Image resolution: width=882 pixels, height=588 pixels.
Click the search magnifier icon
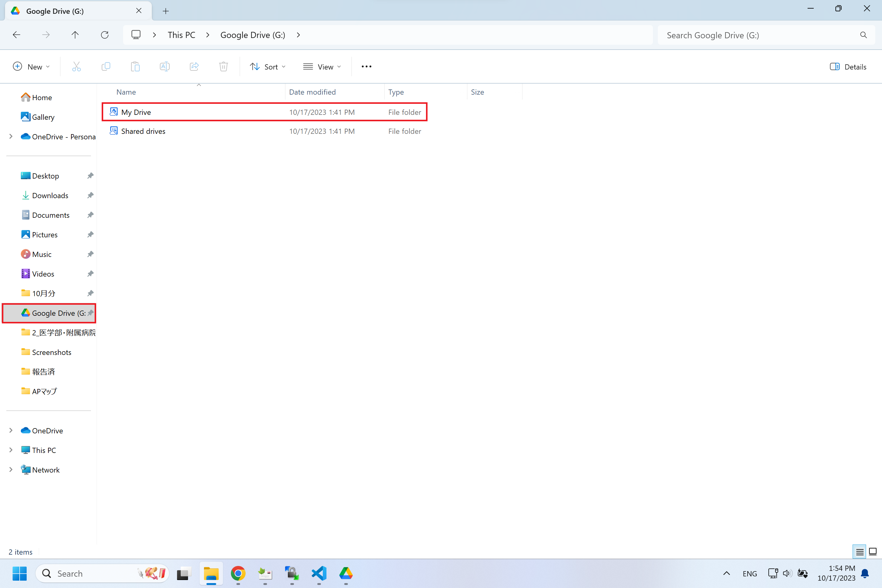863,35
